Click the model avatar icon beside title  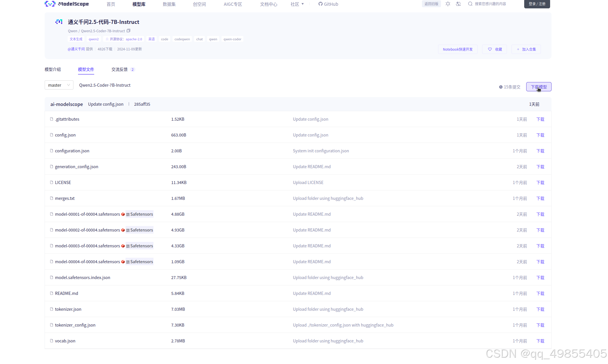[x=59, y=22]
